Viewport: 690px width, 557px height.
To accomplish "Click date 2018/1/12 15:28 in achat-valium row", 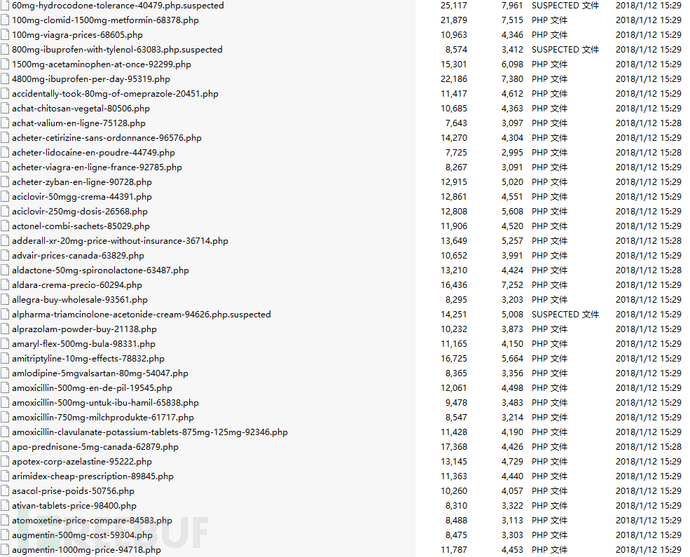I will [649, 123].
